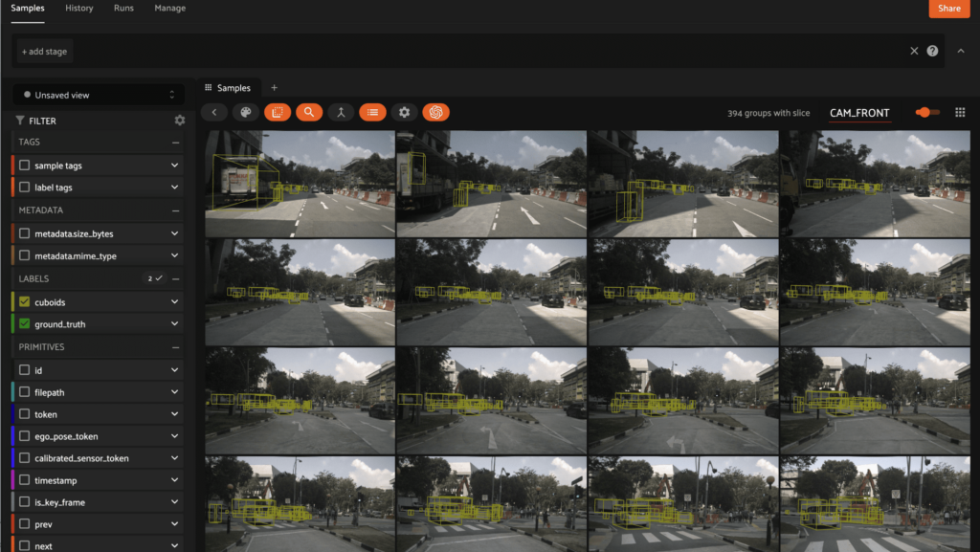Expand the ground_truth filter chevron

(x=174, y=324)
